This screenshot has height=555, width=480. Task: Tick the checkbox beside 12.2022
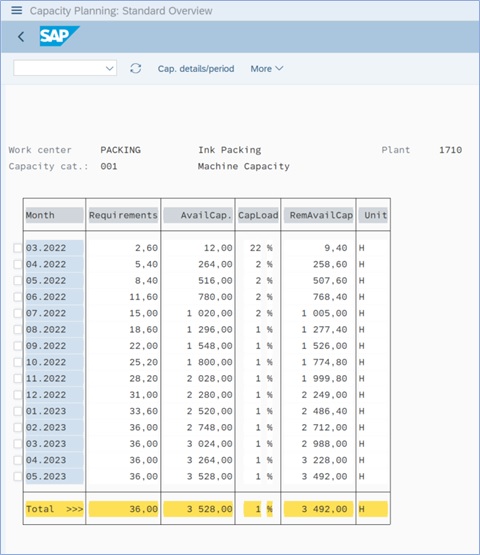coord(18,395)
